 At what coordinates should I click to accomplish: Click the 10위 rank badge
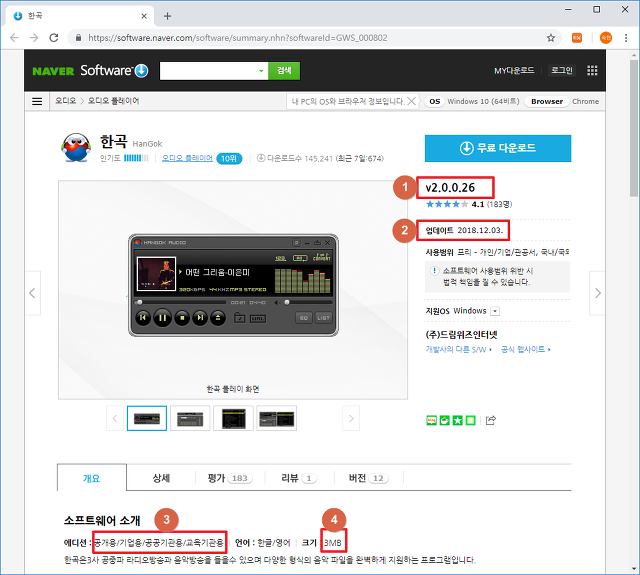pos(229,158)
